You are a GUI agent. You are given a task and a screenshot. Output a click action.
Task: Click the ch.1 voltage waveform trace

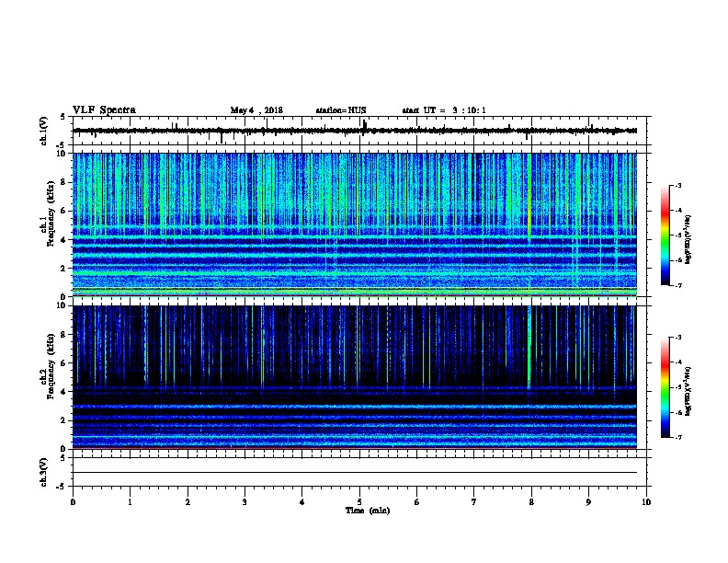click(355, 131)
